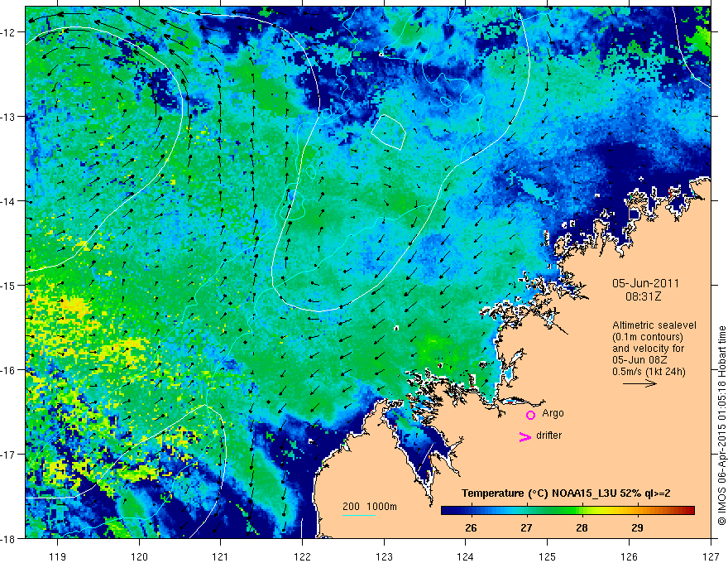Click longitude axis label 123
This screenshot has height=563, width=728.
[384, 556]
